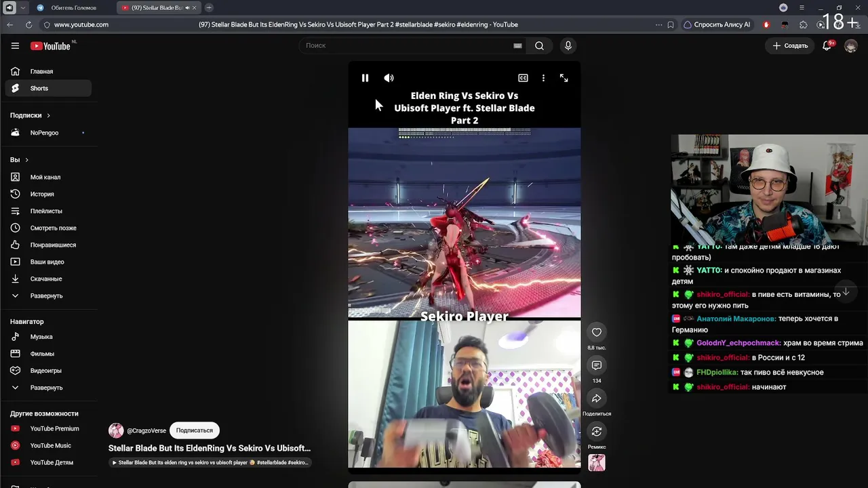Open Скачанные in the sidebar

[x=48, y=279]
